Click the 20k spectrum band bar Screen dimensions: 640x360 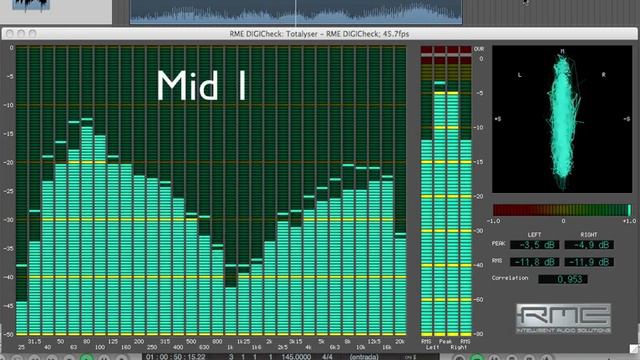point(400,286)
